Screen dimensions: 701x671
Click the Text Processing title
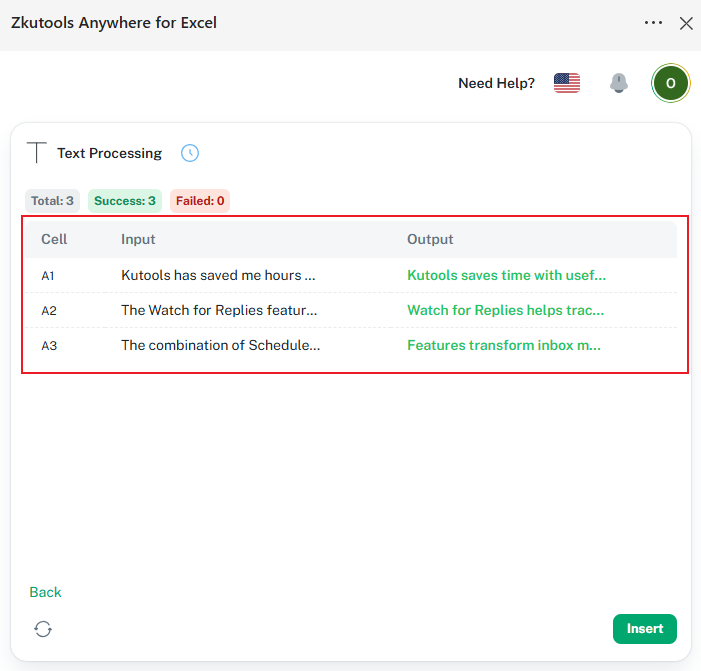pyautogui.click(x=110, y=153)
